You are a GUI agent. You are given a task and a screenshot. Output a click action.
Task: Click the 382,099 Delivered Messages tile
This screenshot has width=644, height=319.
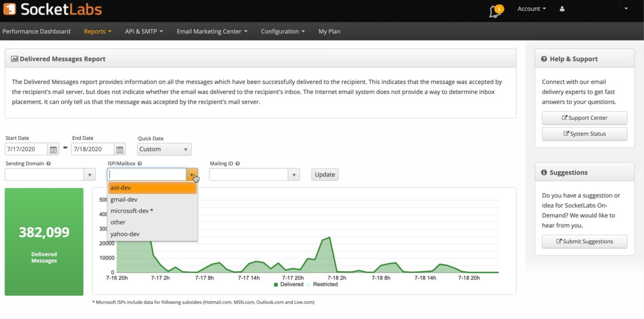coord(44,242)
